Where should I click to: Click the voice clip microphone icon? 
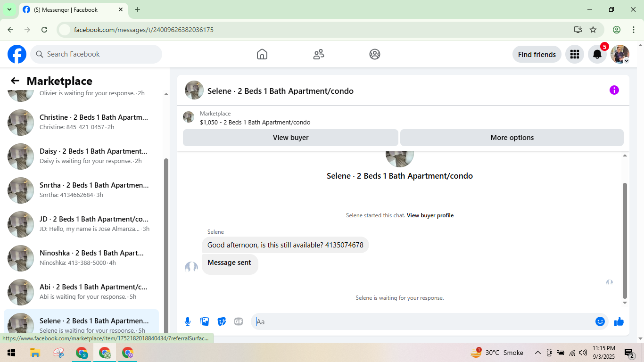188,321
